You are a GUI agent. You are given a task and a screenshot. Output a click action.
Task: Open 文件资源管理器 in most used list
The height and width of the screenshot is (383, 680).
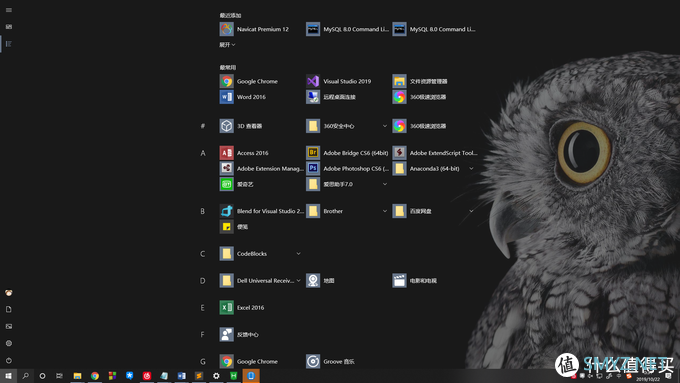(420, 81)
